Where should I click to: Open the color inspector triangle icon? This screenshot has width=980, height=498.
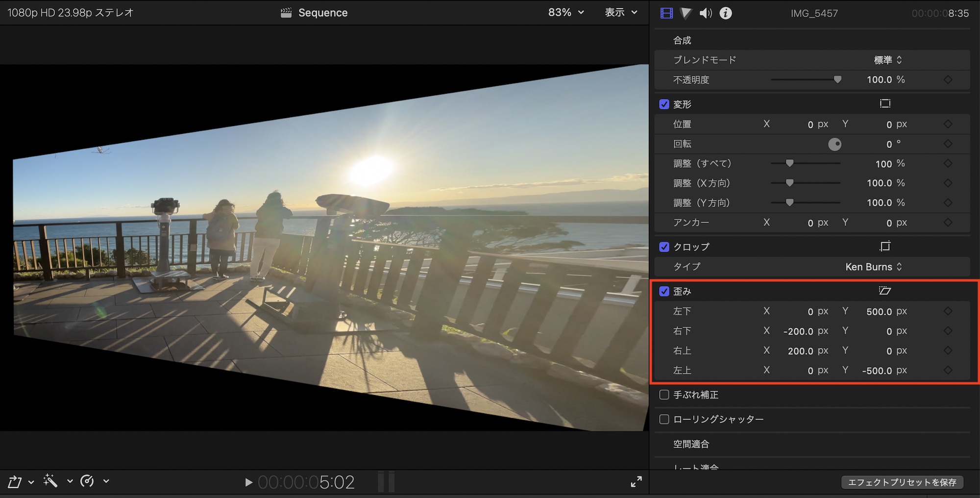pos(686,13)
